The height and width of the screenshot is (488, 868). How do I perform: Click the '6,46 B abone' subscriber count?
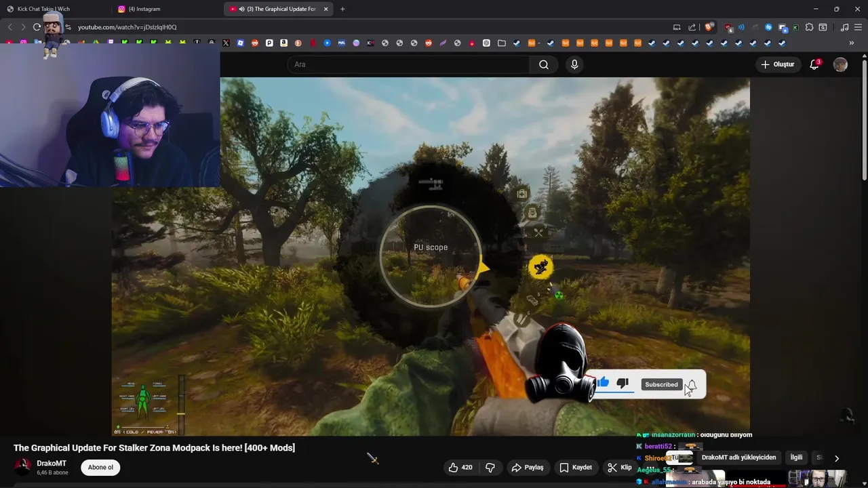52,472
